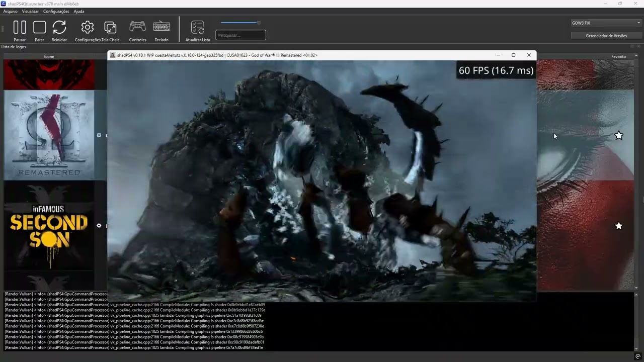Close the Lista de Jogos dock panel
This screenshot has width=644, height=362.
click(x=638, y=47)
